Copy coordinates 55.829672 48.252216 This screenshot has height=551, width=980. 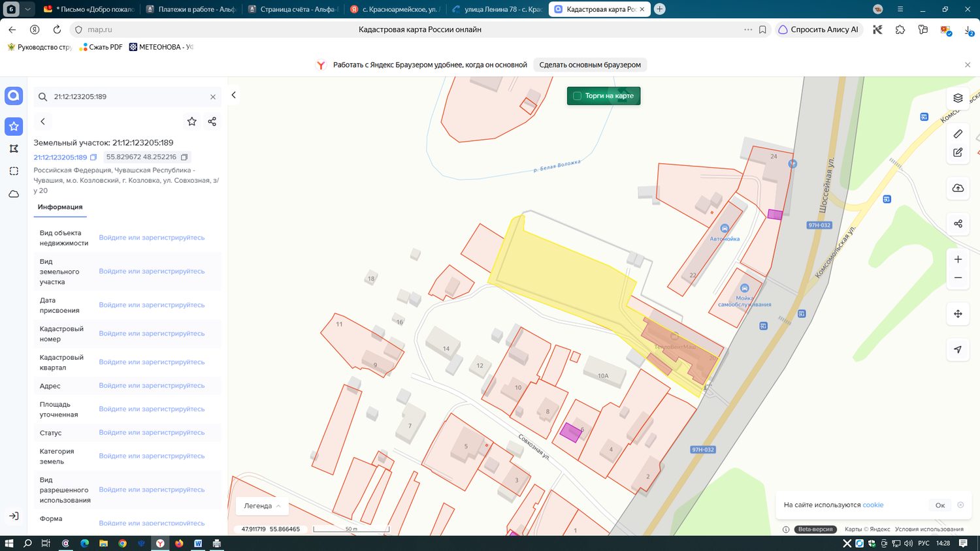tap(184, 157)
